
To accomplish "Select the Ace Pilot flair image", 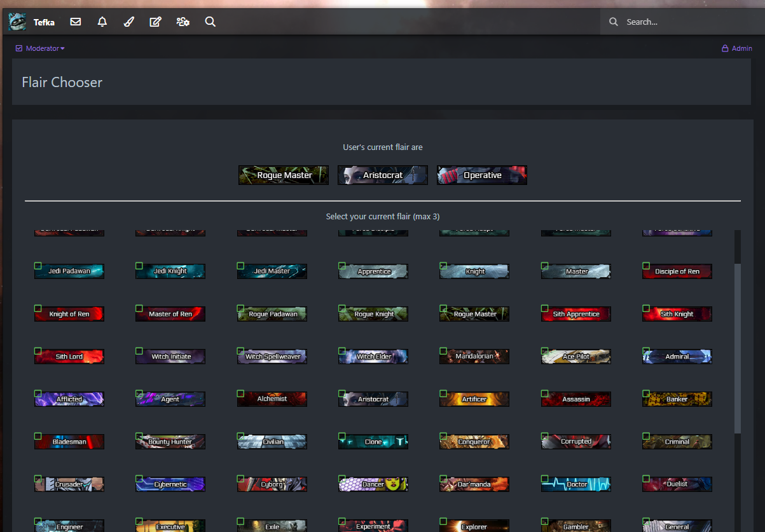I will (x=576, y=357).
